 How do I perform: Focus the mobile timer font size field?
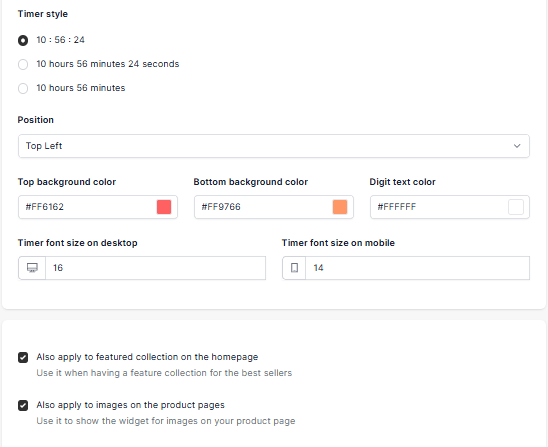click(417, 268)
